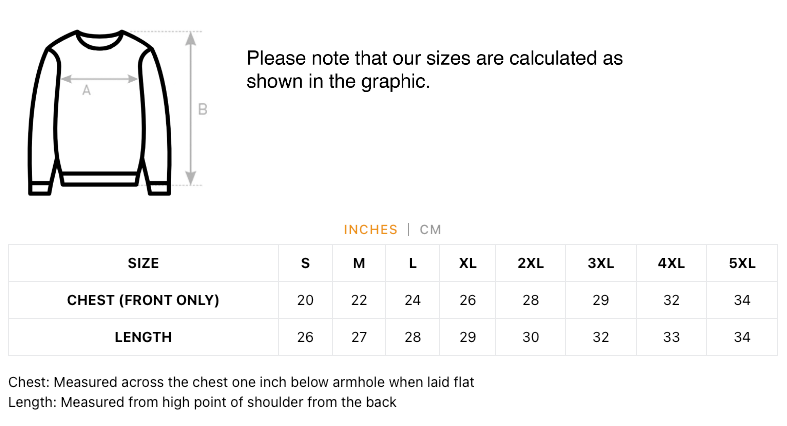Click the SIZE header cell
This screenshot has width=787, height=426.
pyautogui.click(x=143, y=263)
